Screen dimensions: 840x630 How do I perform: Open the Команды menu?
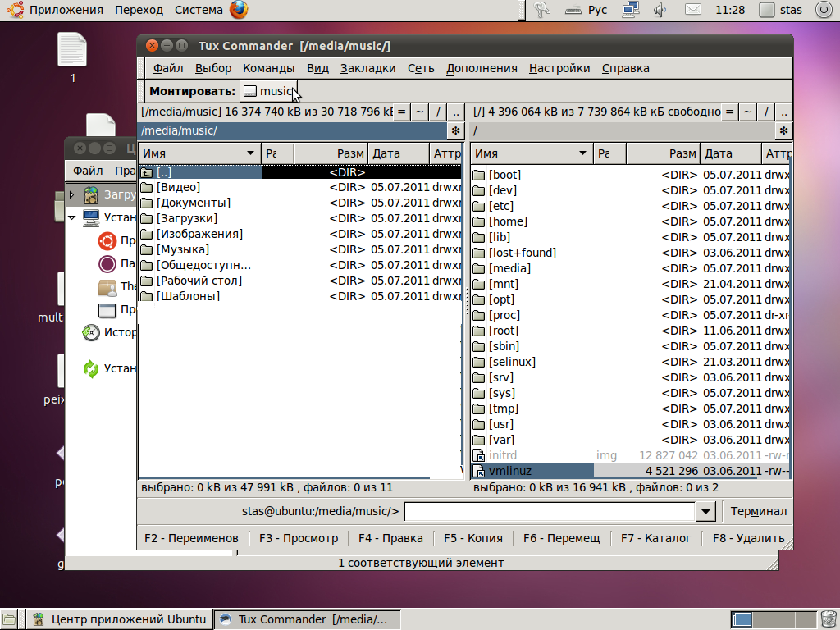(268, 69)
